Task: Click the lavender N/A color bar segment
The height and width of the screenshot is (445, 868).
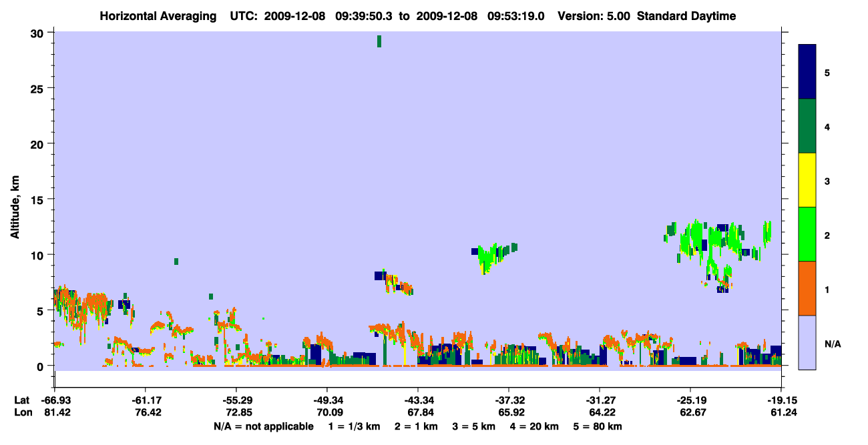Action: point(807,342)
